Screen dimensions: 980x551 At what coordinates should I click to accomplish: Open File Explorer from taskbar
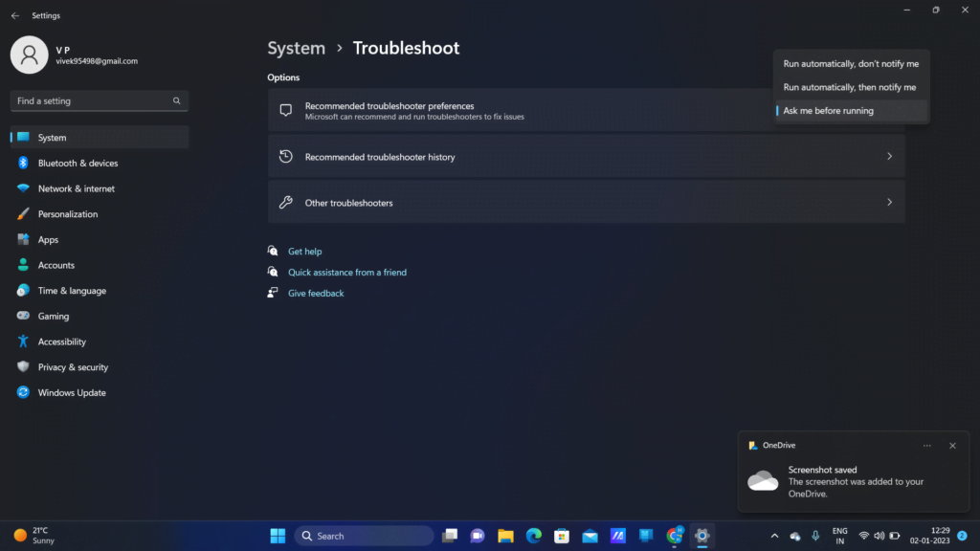505,536
